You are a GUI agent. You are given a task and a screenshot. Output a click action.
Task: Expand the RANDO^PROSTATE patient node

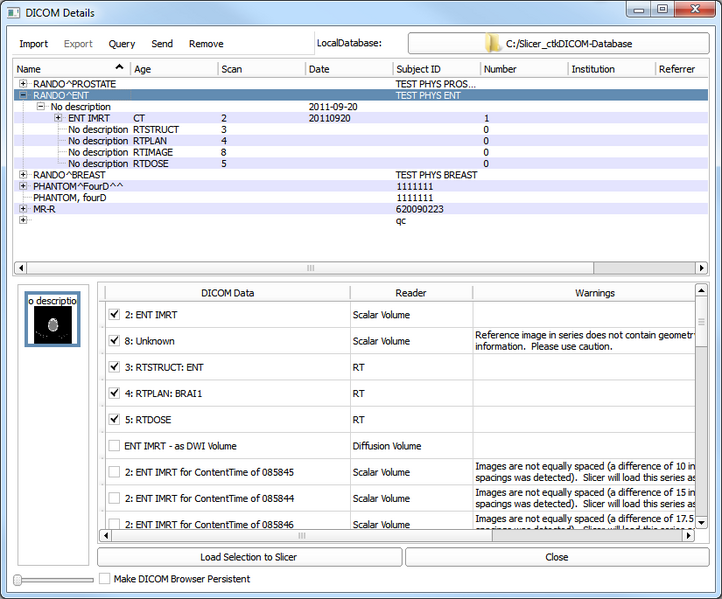point(23,84)
